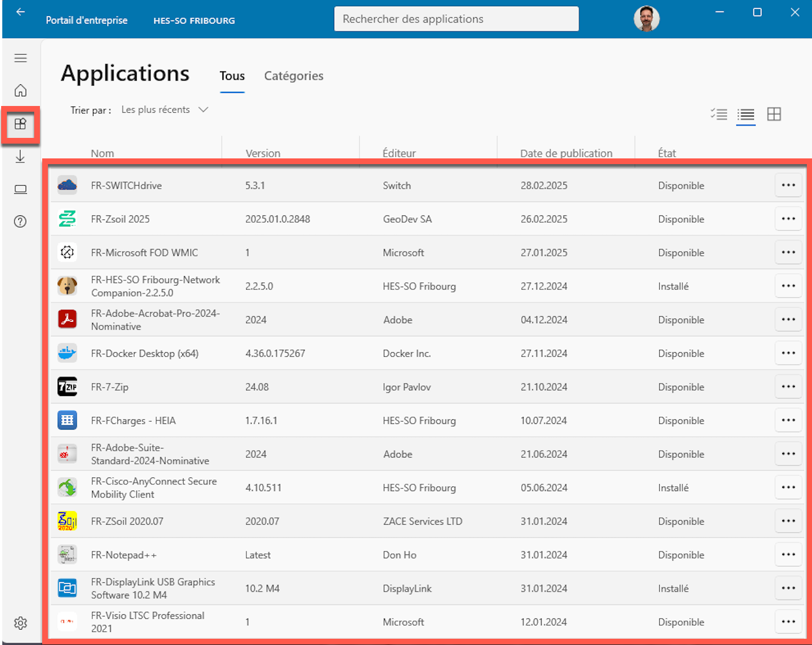
Task: Click the Docker Desktop whale icon
Action: (x=67, y=353)
